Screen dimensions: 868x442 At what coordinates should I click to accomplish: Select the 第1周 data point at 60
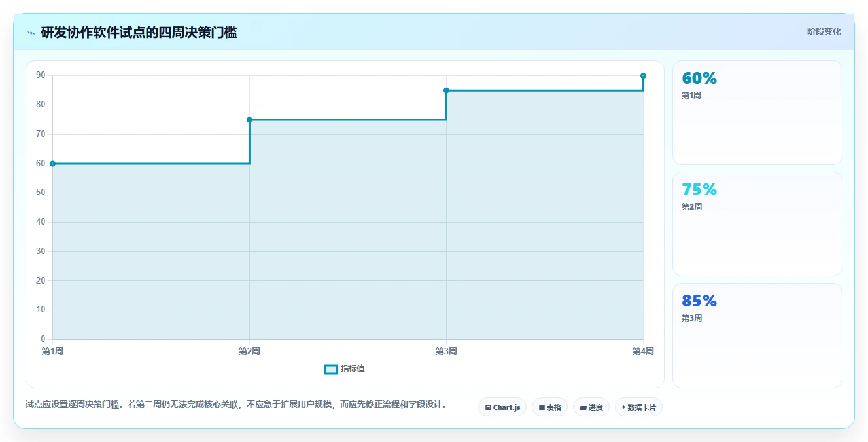[x=52, y=164]
